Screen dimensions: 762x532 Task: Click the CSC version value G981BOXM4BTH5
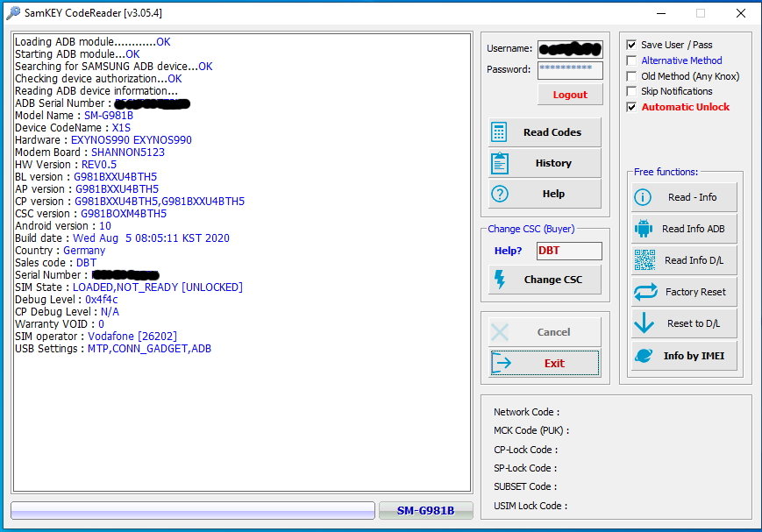[x=124, y=214]
